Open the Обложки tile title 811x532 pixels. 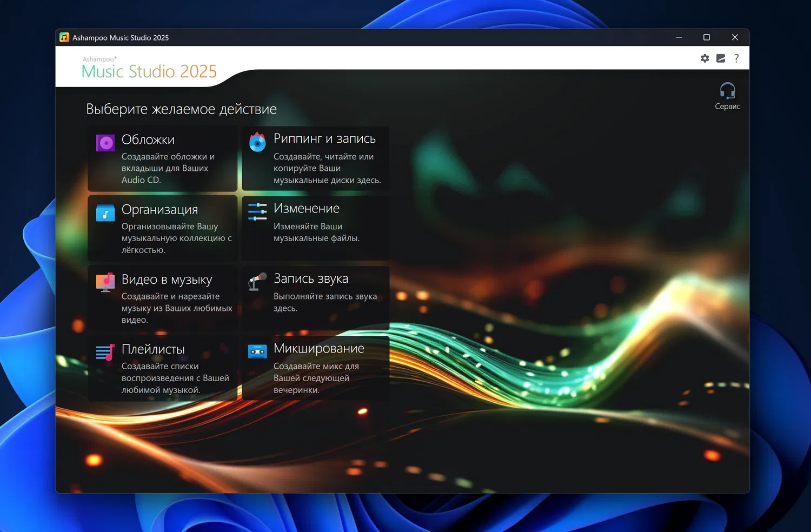148,139
